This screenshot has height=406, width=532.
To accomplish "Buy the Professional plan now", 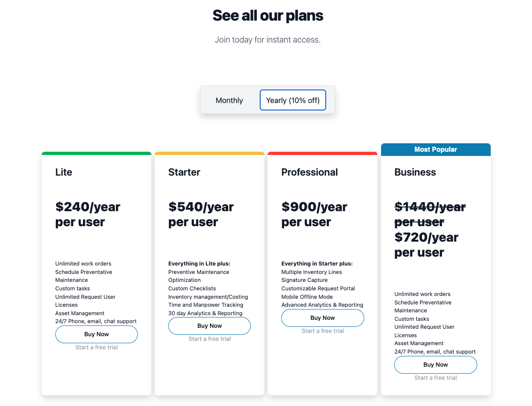I will pyautogui.click(x=322, y=318).
